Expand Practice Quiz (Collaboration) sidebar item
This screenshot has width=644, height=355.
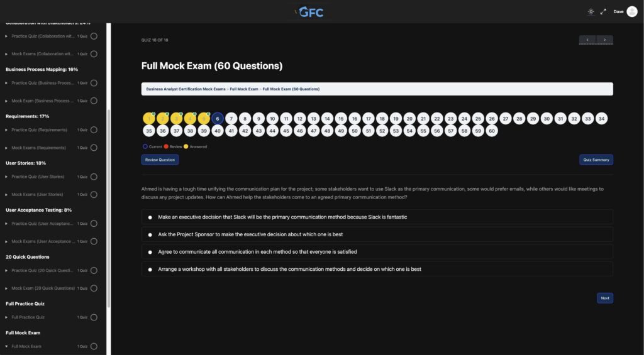coord(6,36)
